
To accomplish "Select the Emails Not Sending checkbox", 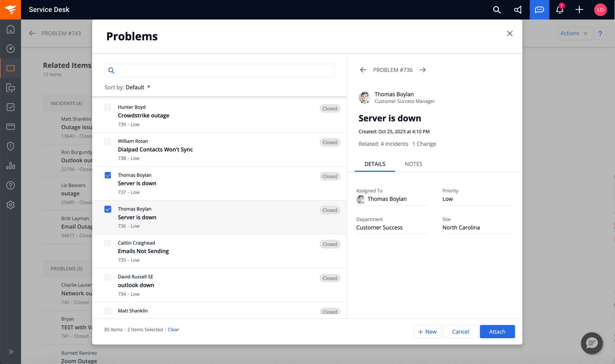I will [108, 243].
